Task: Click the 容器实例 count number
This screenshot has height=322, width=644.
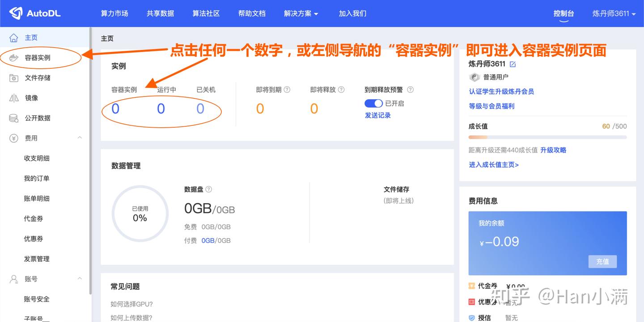Action: 115,109
